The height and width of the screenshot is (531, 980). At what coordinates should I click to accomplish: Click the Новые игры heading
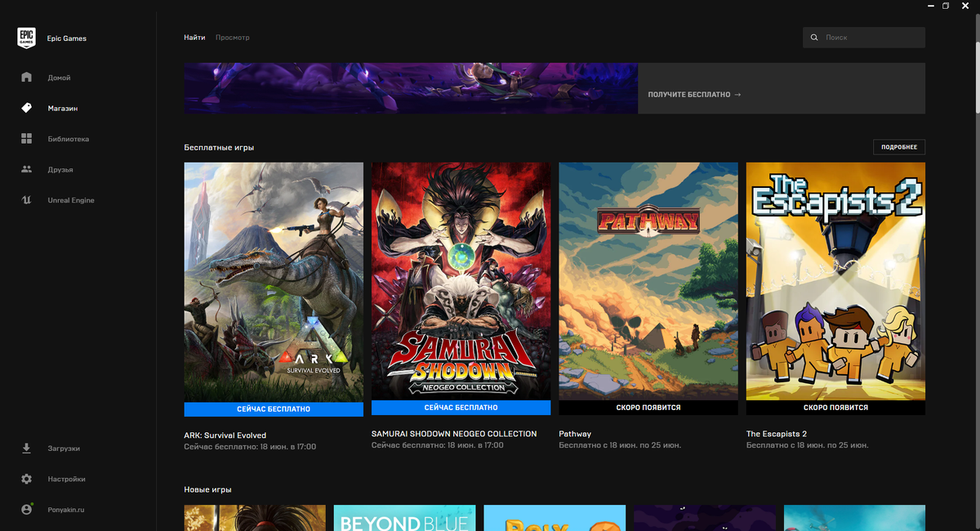(207, 489)
